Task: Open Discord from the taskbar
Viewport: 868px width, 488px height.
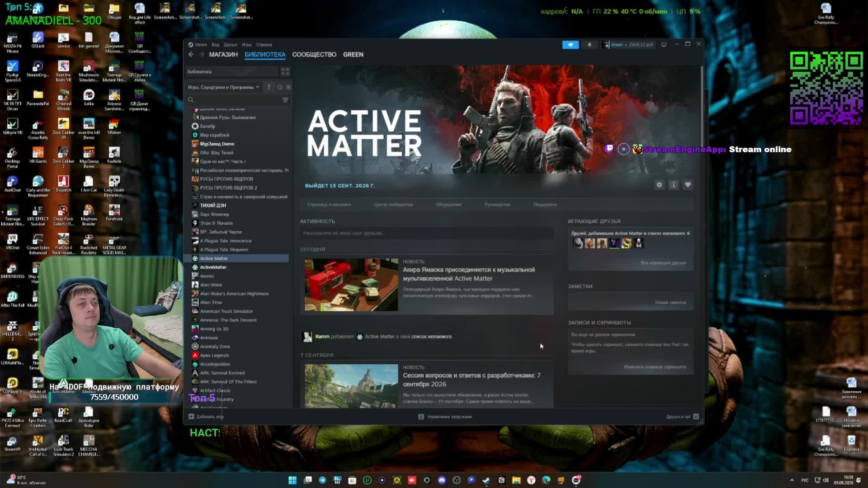Action: 442,480
